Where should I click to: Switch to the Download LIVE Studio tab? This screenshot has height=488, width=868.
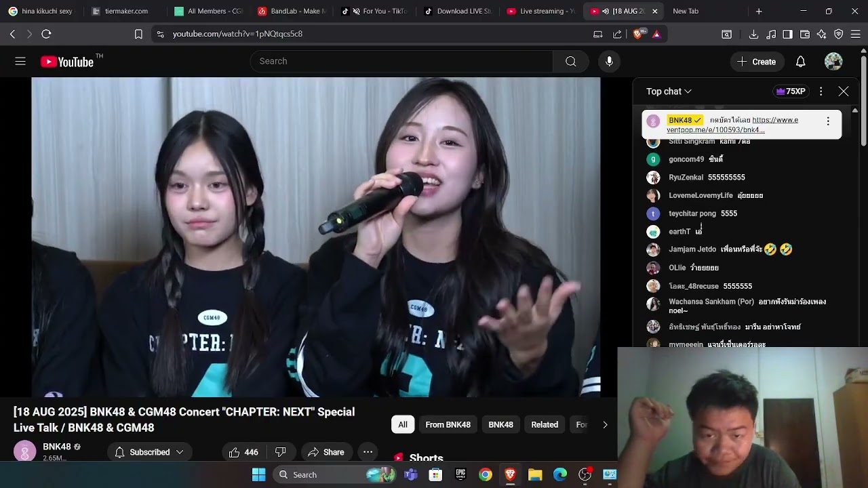[x=456, y=11]
